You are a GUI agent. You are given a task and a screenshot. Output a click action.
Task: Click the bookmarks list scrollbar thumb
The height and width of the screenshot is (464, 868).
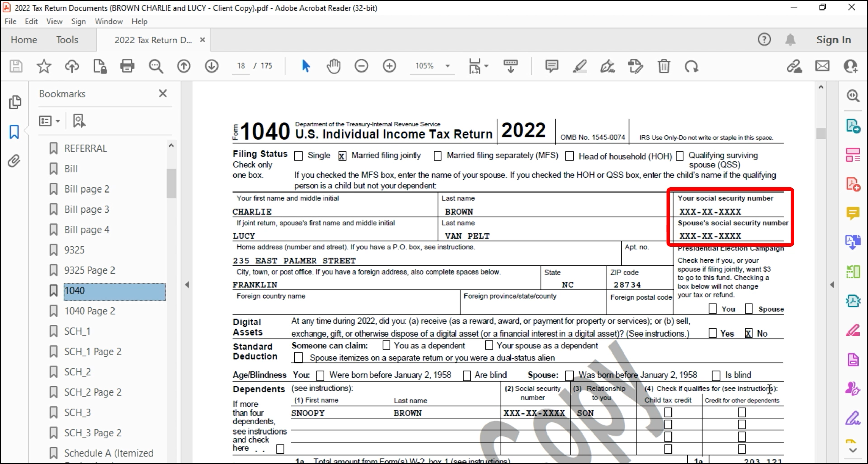pyautogui.click(x=171, y=183)
